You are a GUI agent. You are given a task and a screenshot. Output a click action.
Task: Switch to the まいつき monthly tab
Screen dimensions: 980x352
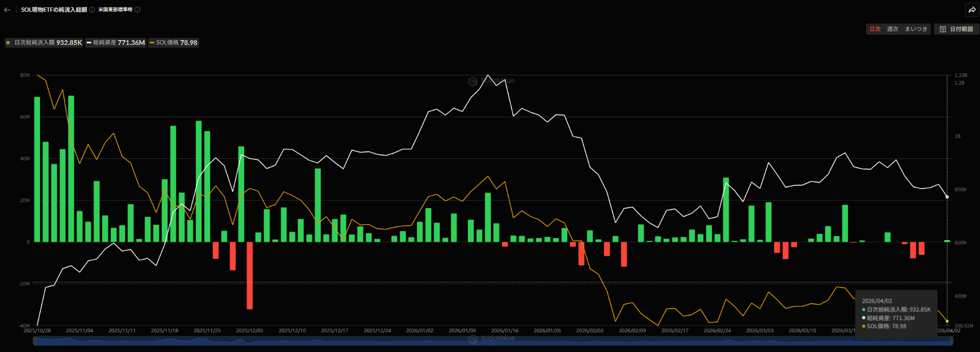916,29
